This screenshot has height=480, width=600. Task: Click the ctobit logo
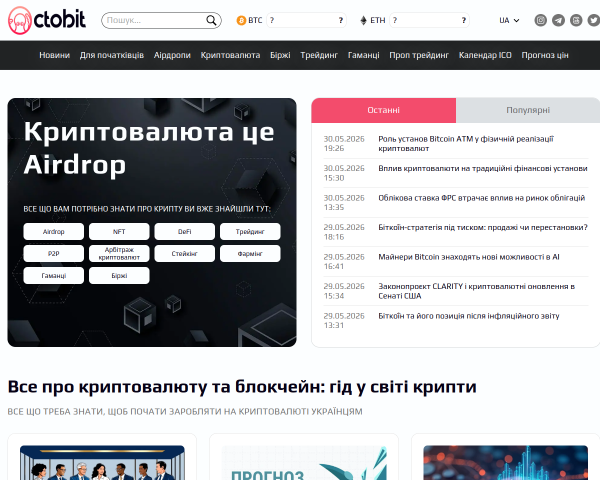47,20
